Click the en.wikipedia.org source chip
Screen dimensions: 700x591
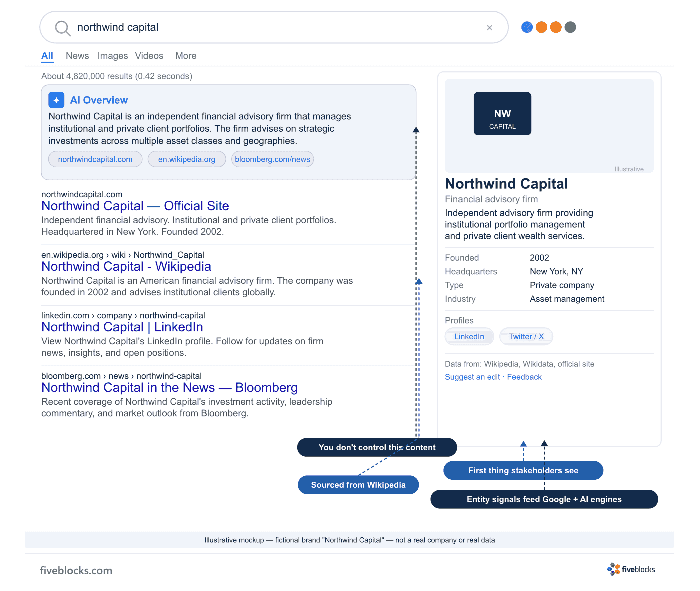[187, 159]
